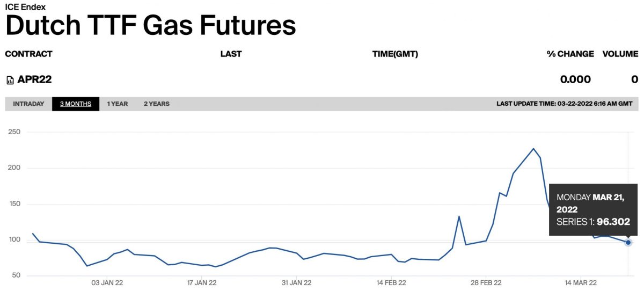Click the ICE Endex exchange label
This screenshot has width=644, height=291.
pos(25,7)
